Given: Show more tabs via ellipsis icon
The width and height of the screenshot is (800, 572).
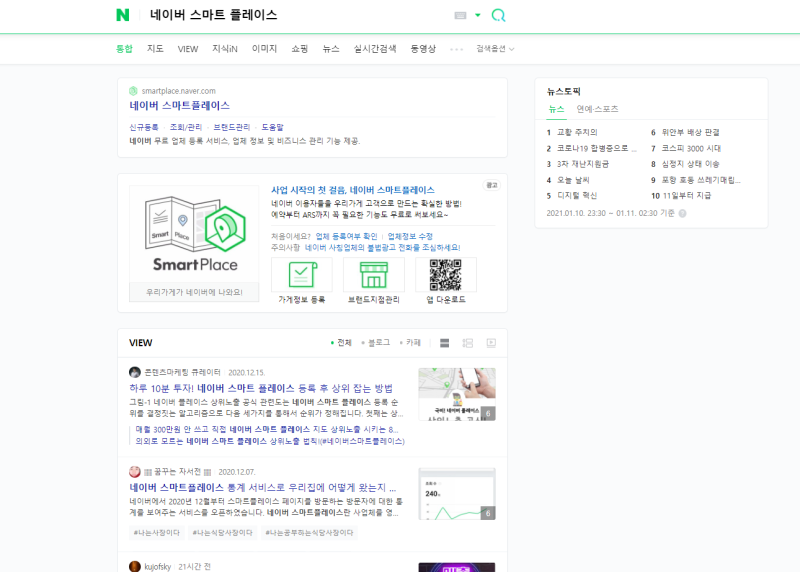Looking at the screenshot, I should click(456, 49).
